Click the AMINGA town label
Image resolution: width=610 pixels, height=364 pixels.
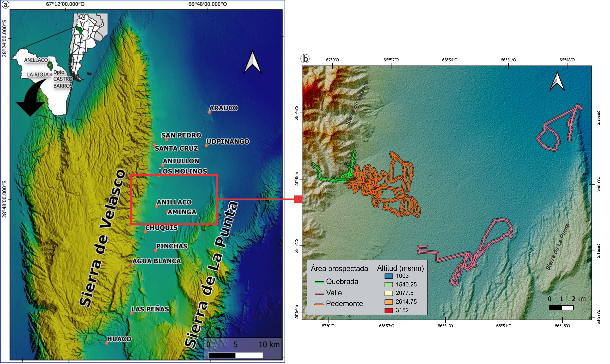[x=182, y=212]
